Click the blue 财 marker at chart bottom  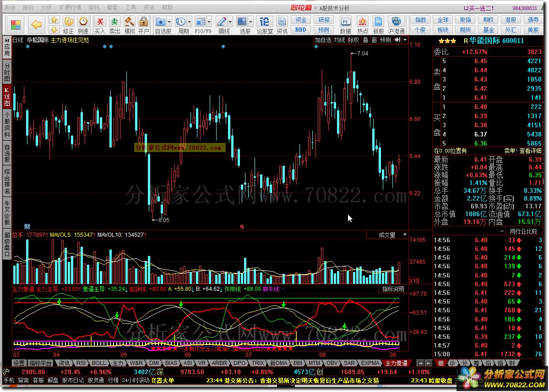tap(27, 227)
